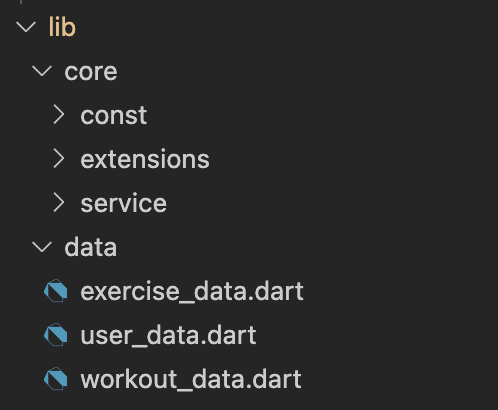Click blank row space beside the service folder

330,203
